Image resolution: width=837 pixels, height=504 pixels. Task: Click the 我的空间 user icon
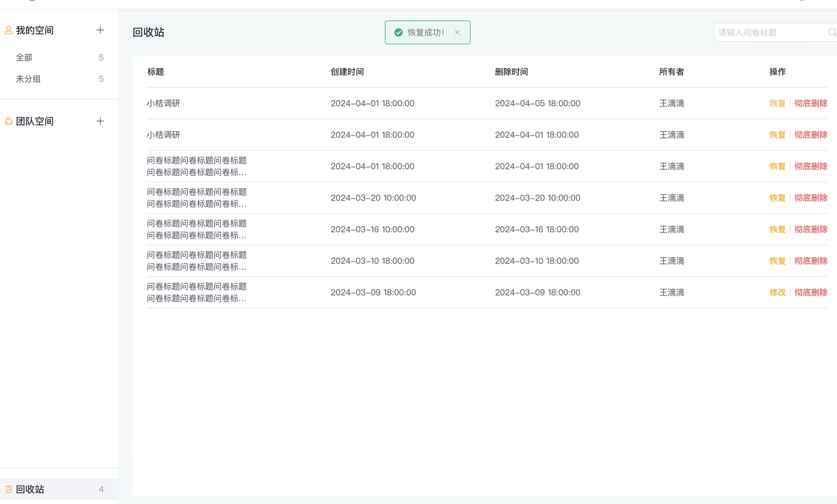pos(9,30)
